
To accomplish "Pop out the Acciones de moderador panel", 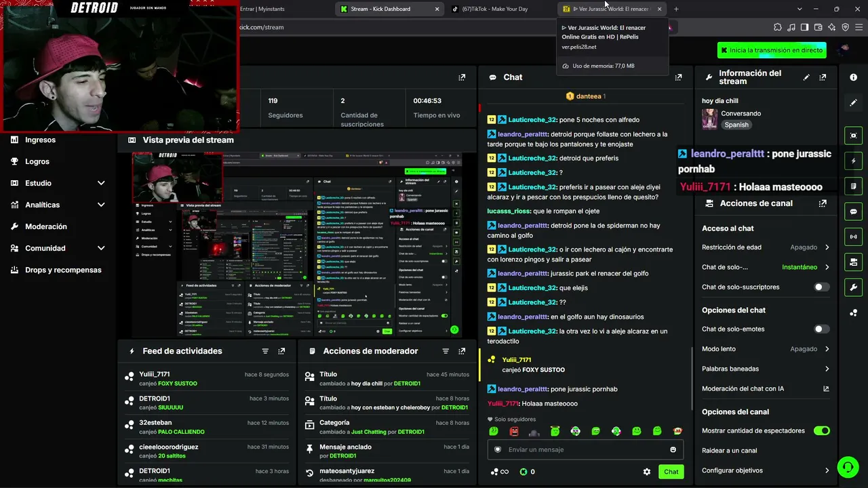I will 462,351.
